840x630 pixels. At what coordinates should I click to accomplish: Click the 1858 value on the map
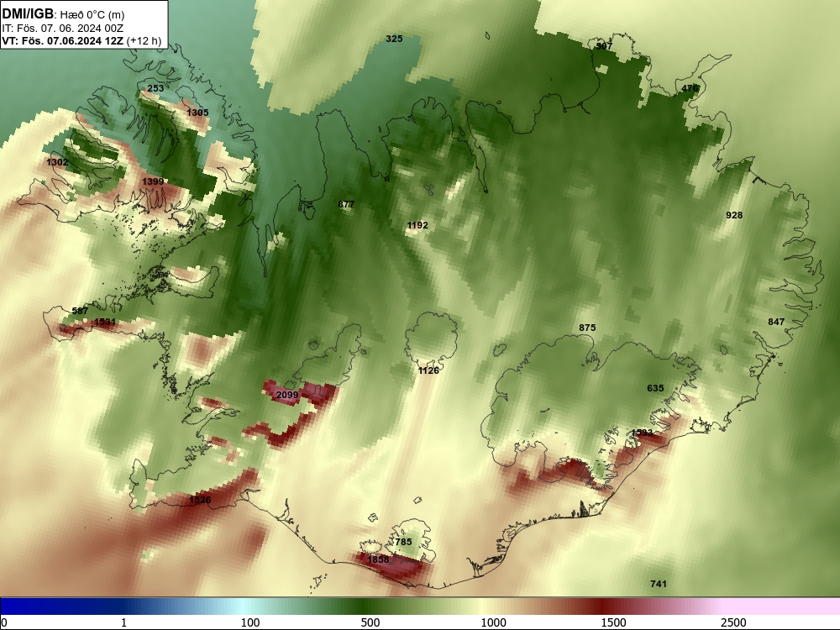[x=378, y=559]
